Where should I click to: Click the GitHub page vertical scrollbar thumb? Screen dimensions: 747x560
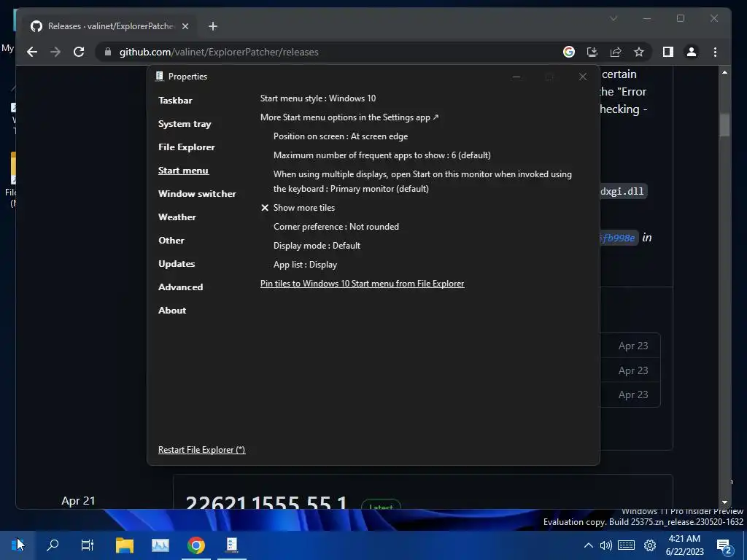(x=724, y=125)
